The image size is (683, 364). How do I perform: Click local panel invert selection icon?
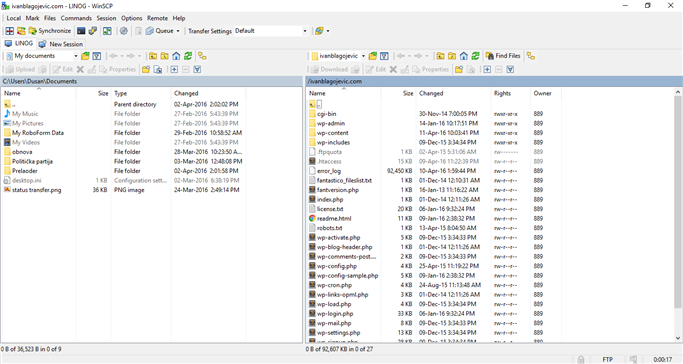pos(197,69)
